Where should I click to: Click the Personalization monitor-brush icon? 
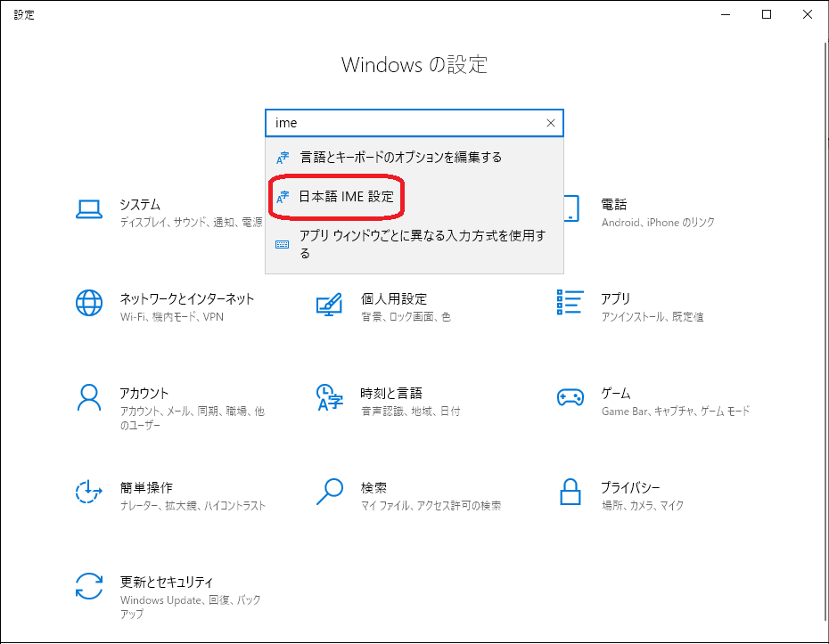click(329, 304)
